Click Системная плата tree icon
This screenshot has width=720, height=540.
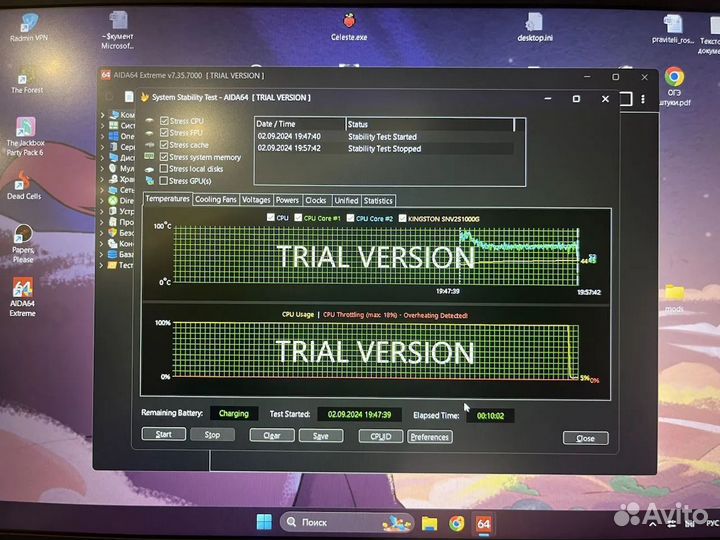[x=114, y=125]
